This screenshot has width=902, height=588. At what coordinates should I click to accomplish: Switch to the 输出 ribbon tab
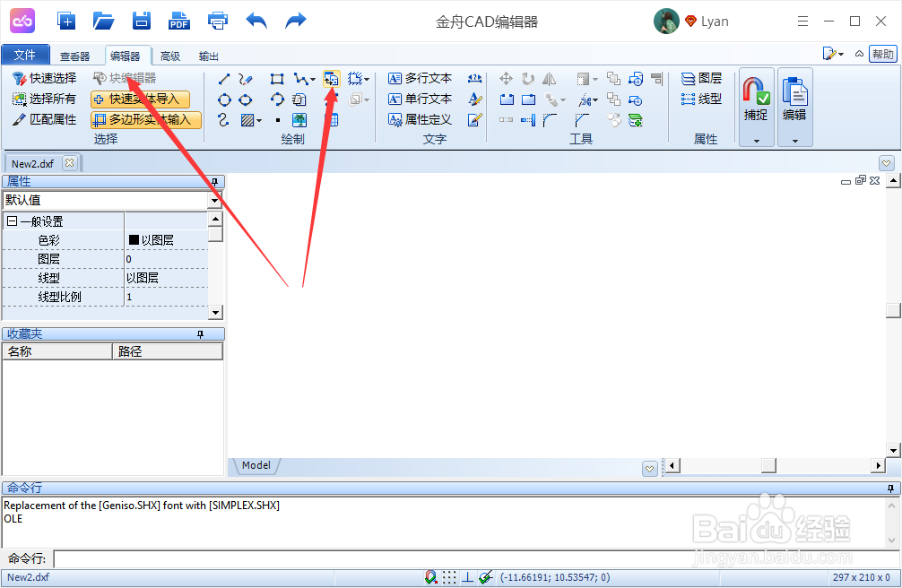pyautogui.click(x=208, y=56)
